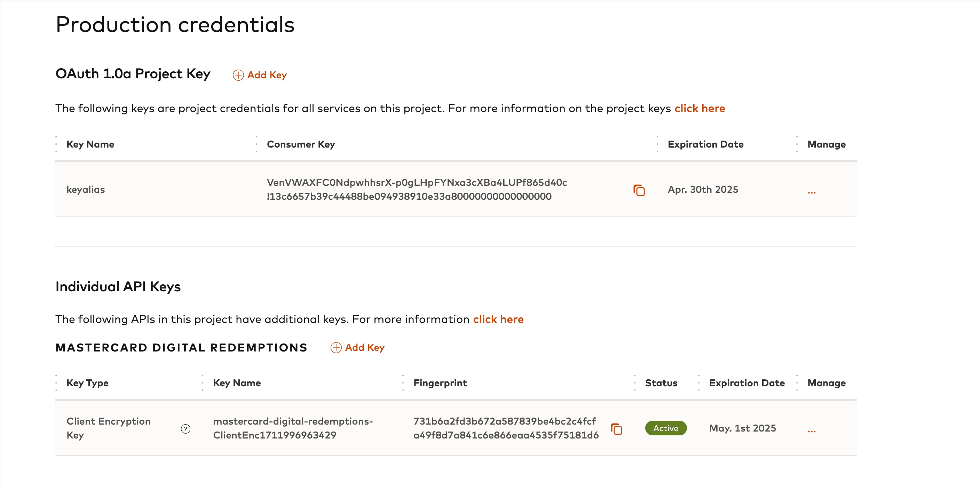
Task: Click the Key Type column header
Action: tap(87, 383)
